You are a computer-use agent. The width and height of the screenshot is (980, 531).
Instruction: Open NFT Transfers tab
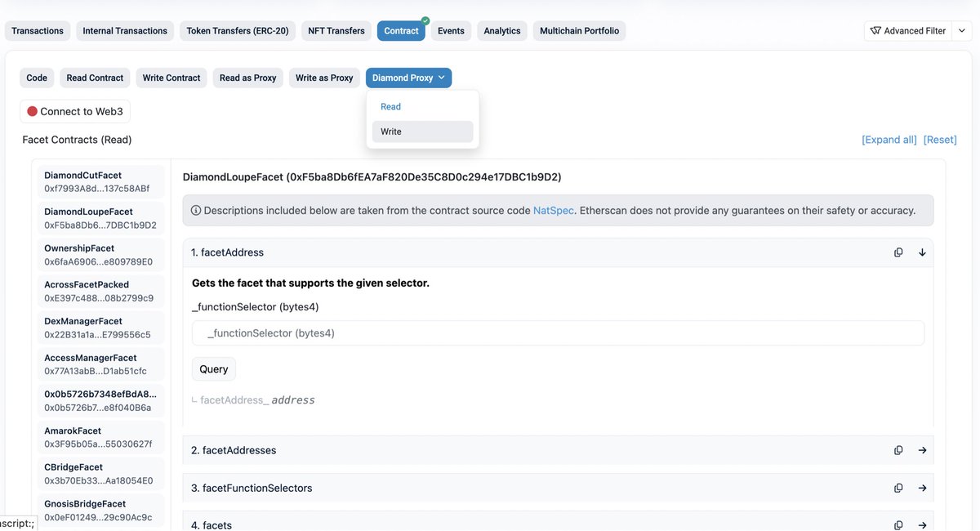pos(336,31)
